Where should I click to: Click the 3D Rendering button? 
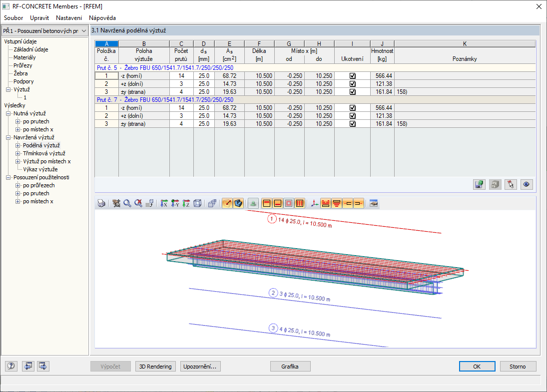pos(155,367)
